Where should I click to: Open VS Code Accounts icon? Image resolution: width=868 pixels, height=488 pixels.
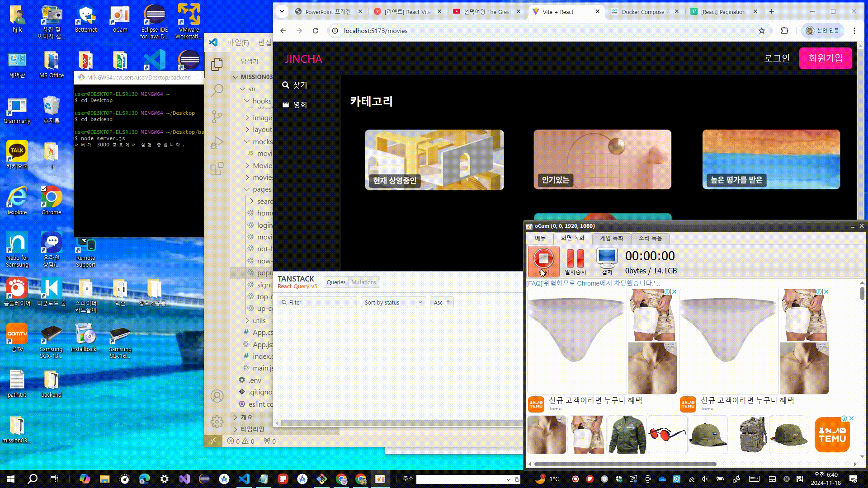point(217,396)
